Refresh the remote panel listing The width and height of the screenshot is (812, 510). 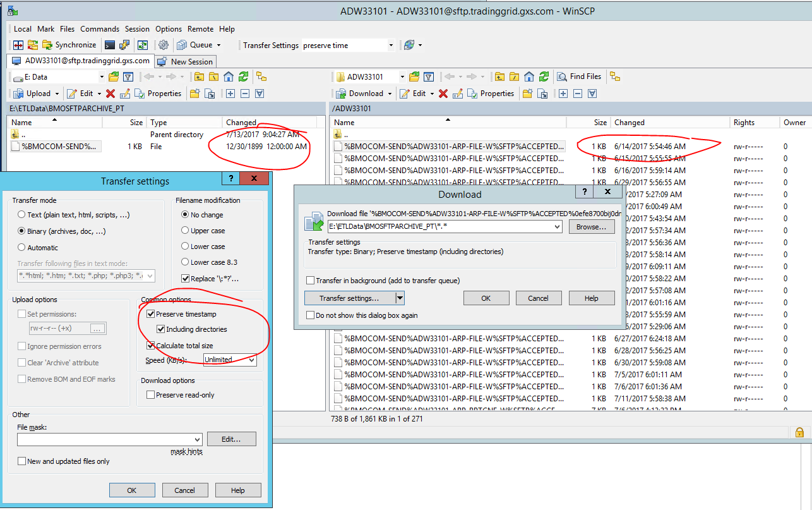pos(542,76)
